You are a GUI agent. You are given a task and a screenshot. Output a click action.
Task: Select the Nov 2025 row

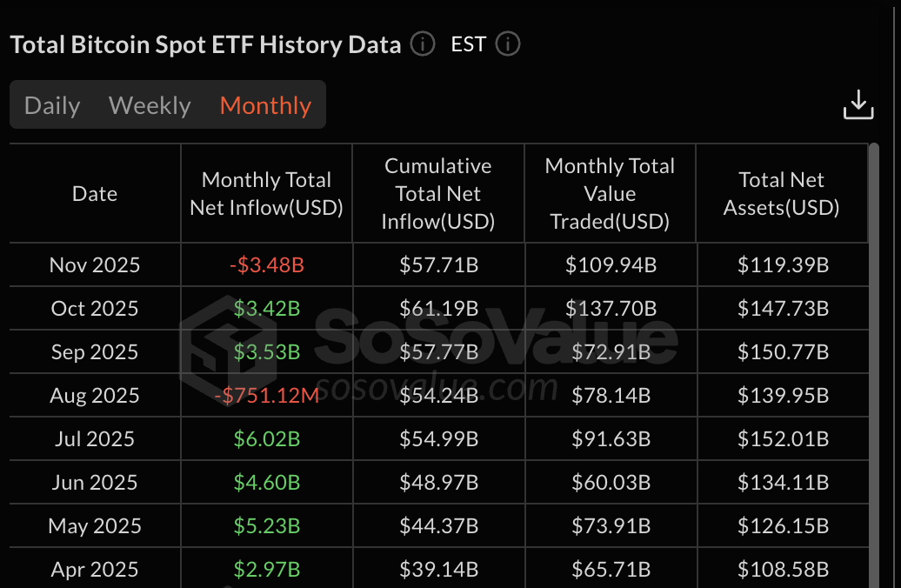pos(94,264)
